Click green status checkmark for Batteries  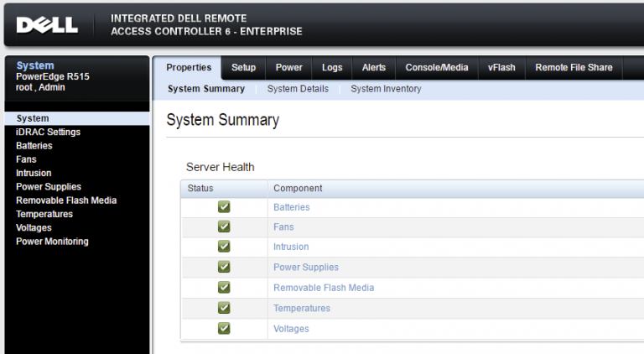224,207
